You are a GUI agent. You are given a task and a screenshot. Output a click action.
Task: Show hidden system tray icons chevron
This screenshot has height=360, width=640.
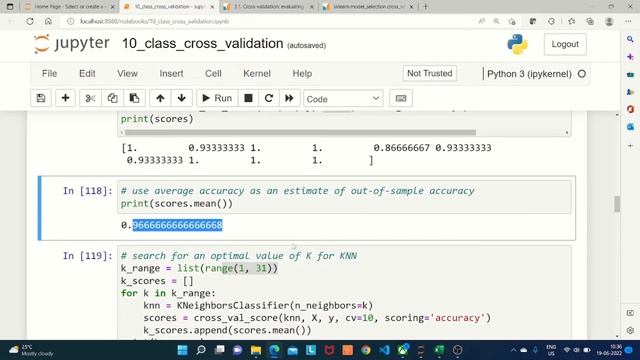[x=513, y=350]
